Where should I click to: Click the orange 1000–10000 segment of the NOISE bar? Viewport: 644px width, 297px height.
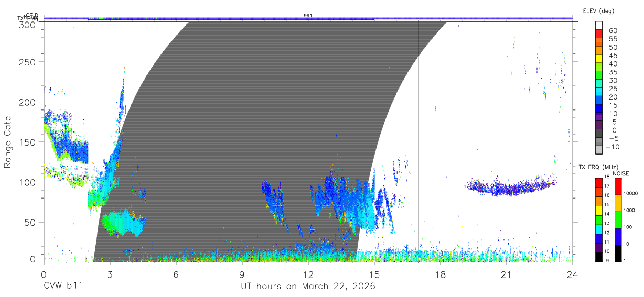(x=618, y=203)
